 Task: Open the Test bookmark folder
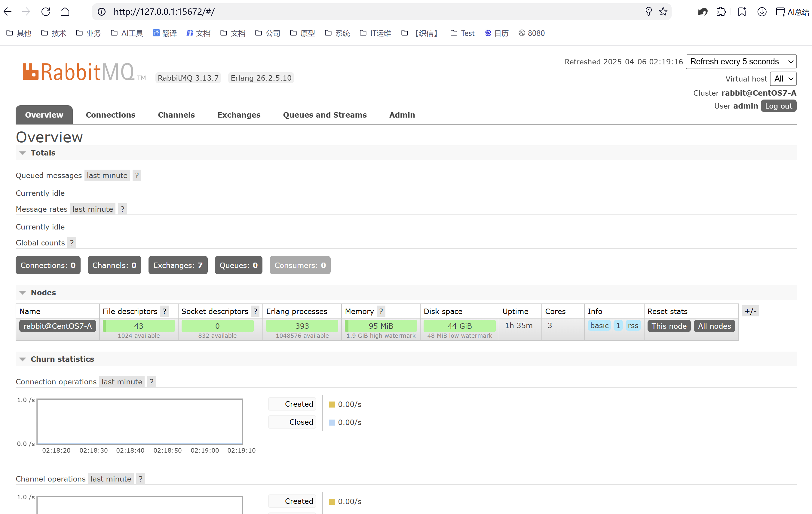pyautogui.click(x=462, y=33)
